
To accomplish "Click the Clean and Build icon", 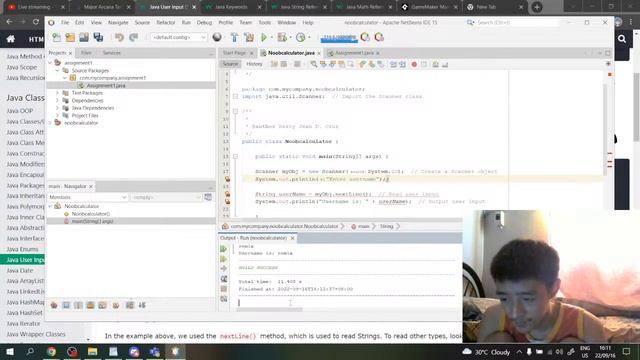I will click(249, 38).
